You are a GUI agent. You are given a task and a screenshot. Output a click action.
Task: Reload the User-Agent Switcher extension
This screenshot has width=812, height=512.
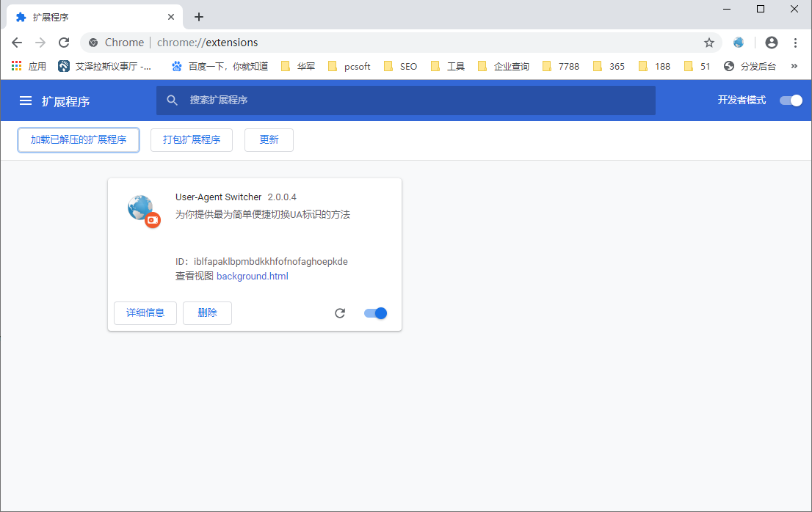tap(340, 312)
